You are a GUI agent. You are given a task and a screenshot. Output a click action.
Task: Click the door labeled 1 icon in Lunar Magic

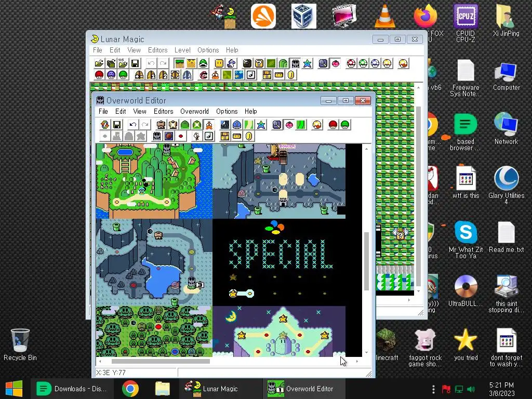tap(151, 75)
